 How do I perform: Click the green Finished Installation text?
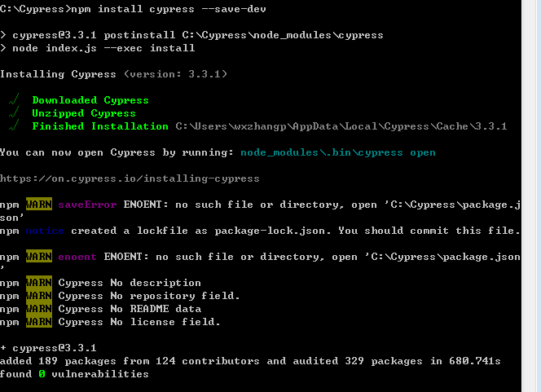click(100, 126)
